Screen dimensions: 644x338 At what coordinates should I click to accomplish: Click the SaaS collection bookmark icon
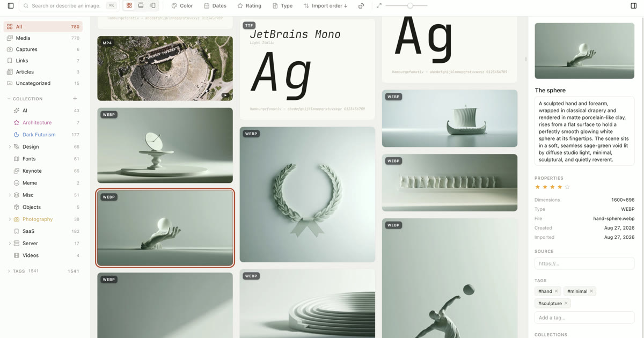click(x=17, y=231)
